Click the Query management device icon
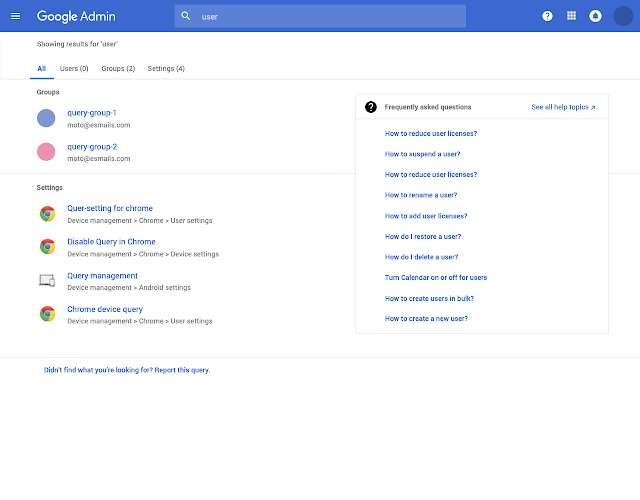Image resolution: width=640 pixels, height=500 pixels. pyautogui.click(x=46, y=281)
